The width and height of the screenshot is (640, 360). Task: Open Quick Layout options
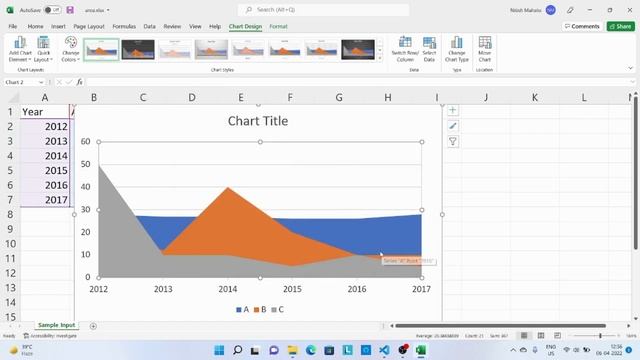pos(43,49)
